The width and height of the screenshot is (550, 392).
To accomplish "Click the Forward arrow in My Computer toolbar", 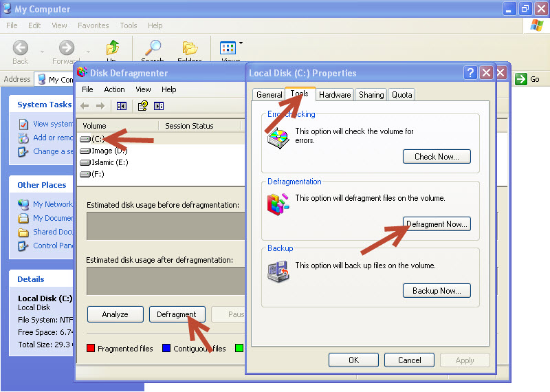I will coord(66,47).
